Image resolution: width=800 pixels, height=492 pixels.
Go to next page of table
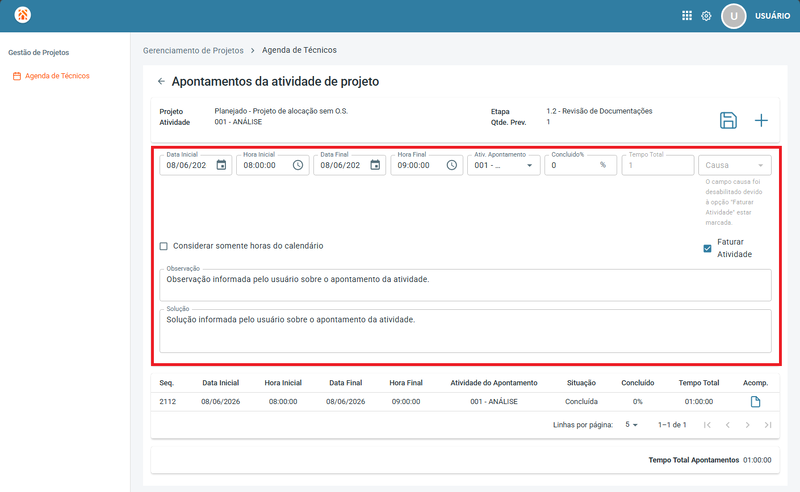coord(747,425)
